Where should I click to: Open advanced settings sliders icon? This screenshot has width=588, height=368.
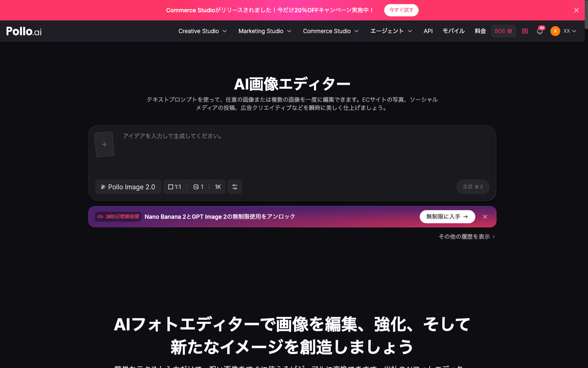235,187
